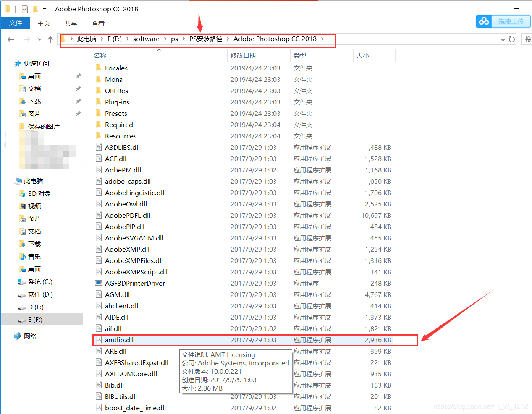532x414 pixels.
Task: Click the Plug-ins folder icon
Action: click(98, 102)
